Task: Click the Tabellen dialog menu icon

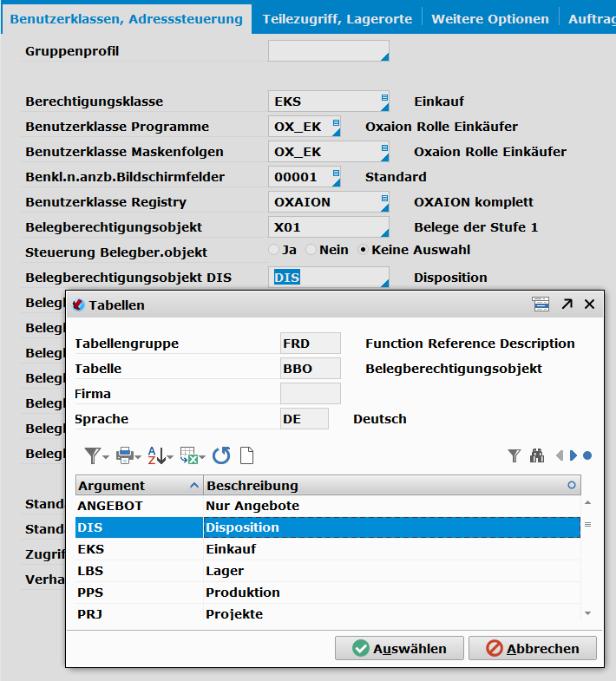Action: click(x=541, y=304)
